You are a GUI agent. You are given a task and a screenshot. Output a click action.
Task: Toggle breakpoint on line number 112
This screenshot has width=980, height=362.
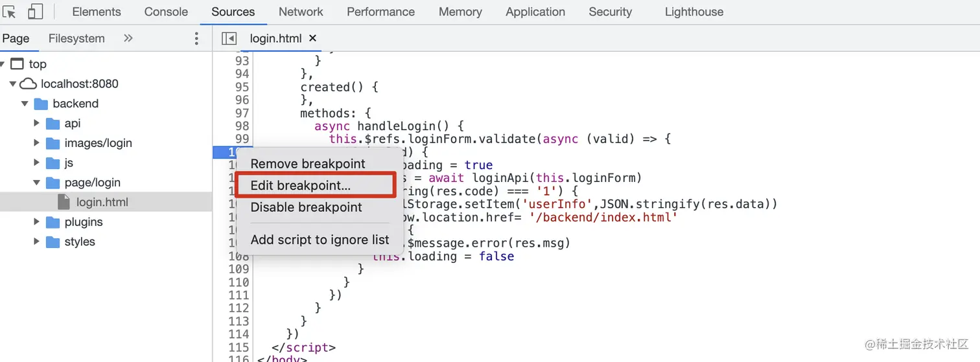tap(239, 308)
